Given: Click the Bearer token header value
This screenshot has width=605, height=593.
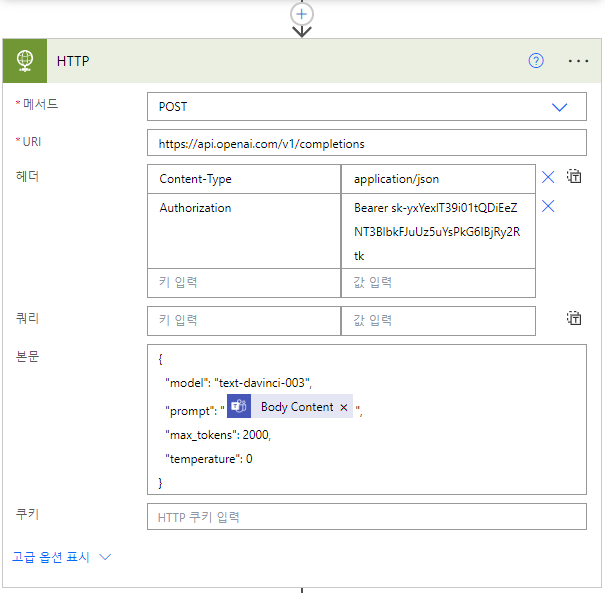Looking at the screenshot, I should [438, 231].
